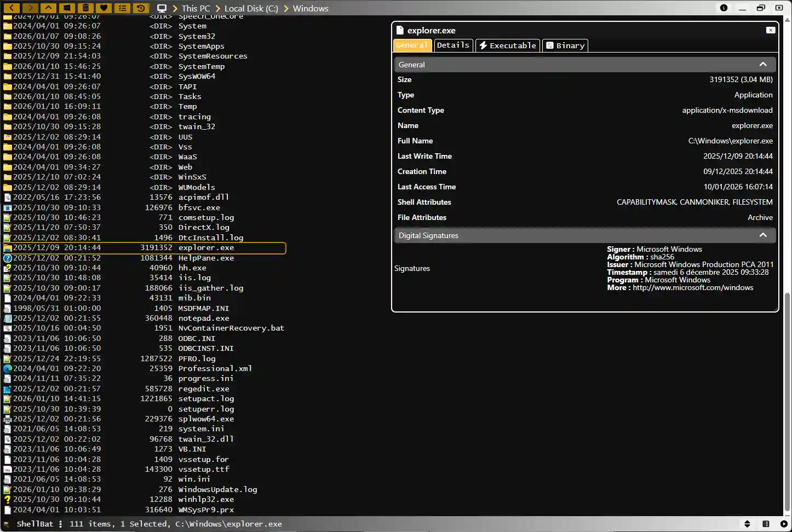The width and height of the screenshot is (792, 532).
Task: Go up one directory level
Action: [x=48, y=8]
